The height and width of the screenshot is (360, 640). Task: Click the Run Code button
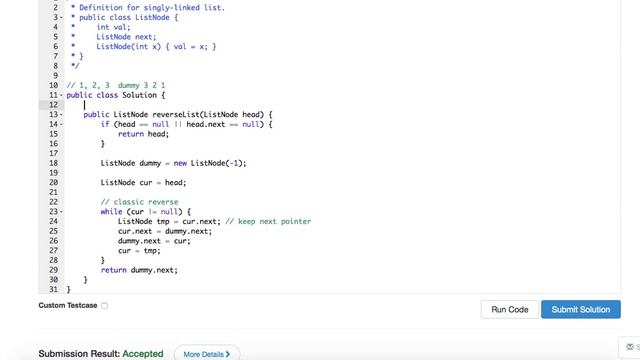click(x=509, y=309)
